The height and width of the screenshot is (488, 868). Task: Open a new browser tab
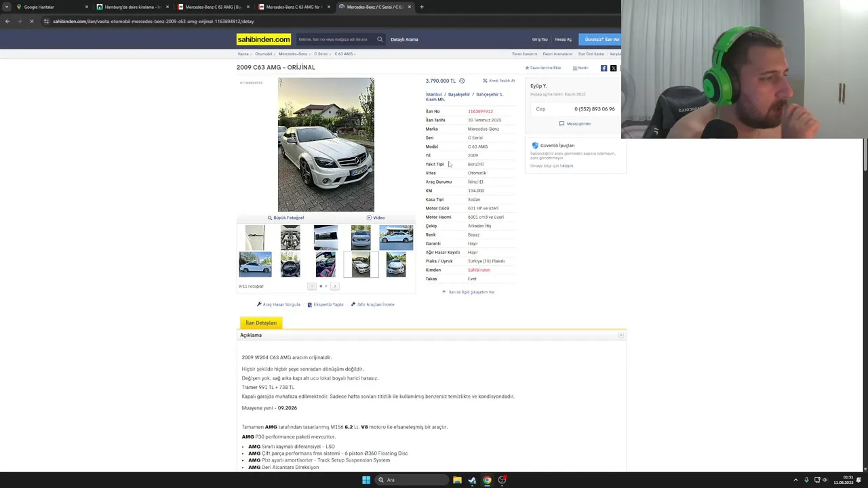coord(422,7)
